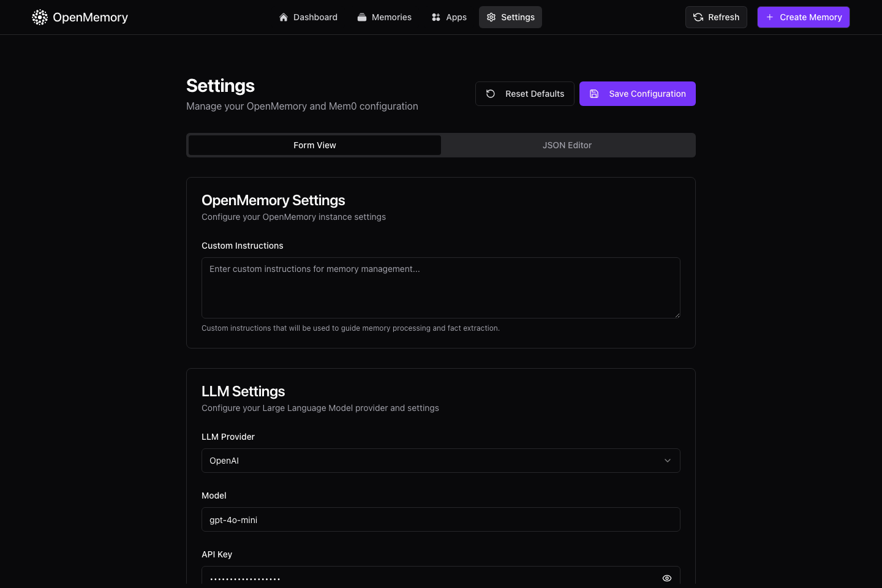Click the Model field containing gpt-4o-mini
Screen dimensions: 882x588
click(441, 519)
